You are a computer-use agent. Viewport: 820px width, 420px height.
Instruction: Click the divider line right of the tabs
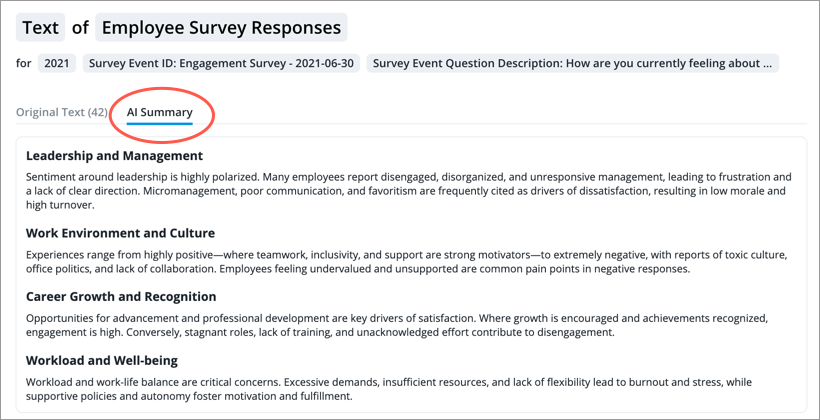[500, 125]
